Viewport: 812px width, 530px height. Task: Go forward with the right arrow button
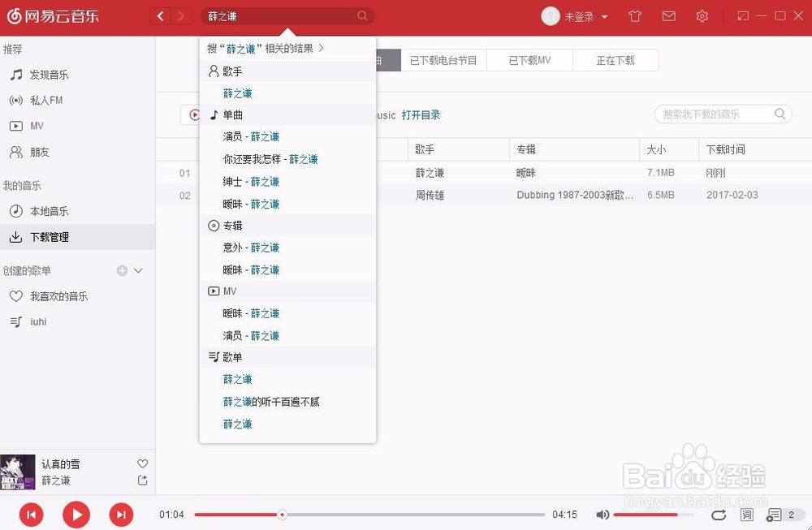(x=181, y=16)
